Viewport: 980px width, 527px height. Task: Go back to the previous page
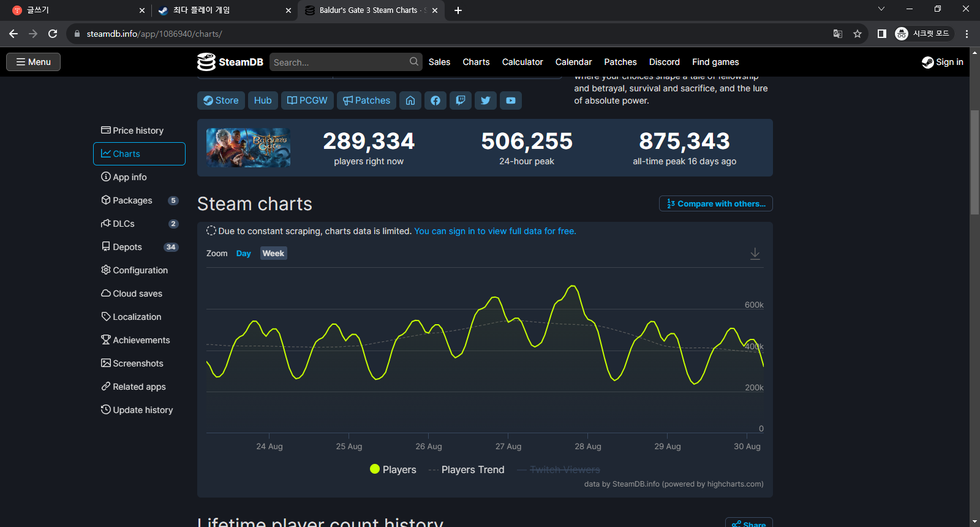click(13, 34)
